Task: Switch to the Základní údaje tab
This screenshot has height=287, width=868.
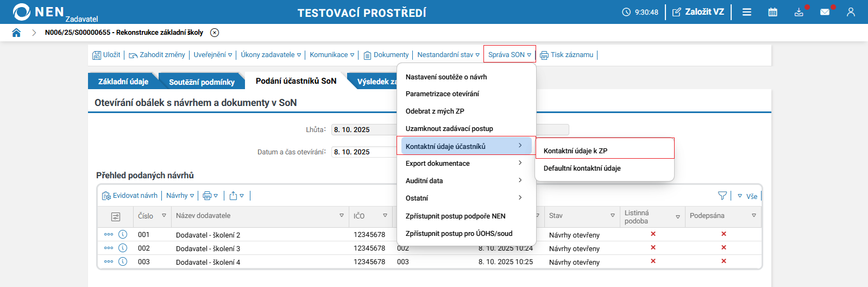Action: point(123,82)
